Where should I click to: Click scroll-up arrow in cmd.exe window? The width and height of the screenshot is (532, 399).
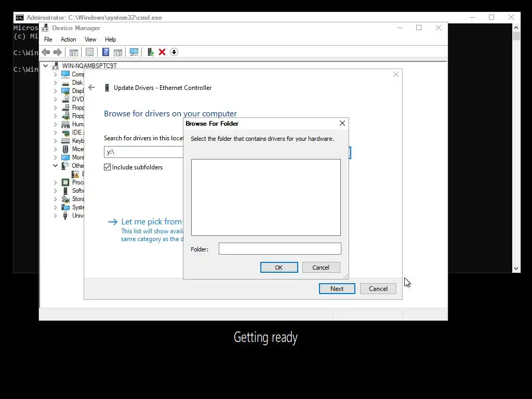tap(516, 28)
